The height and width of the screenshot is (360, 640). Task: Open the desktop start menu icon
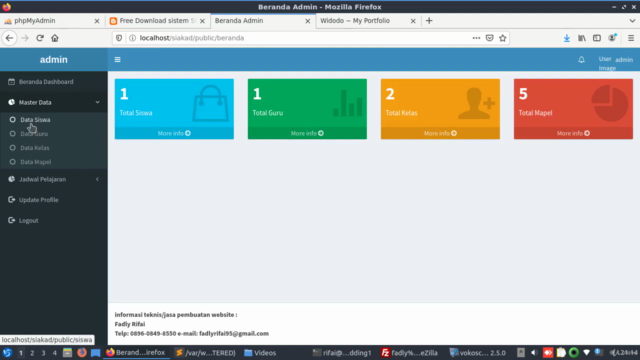point(7,353)
